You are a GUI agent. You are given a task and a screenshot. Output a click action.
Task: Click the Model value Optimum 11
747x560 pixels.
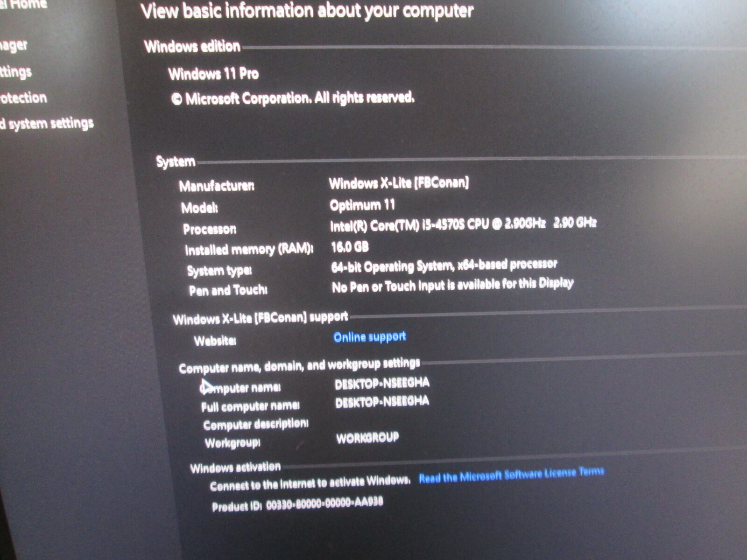click(362, 205)
